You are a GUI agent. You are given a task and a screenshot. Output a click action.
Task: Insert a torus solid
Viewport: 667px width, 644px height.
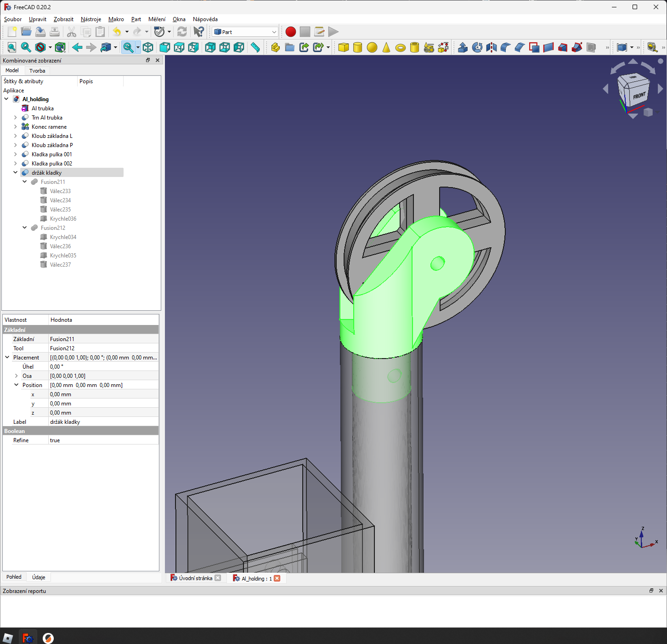pyautogui.click(x=401, y=47)
